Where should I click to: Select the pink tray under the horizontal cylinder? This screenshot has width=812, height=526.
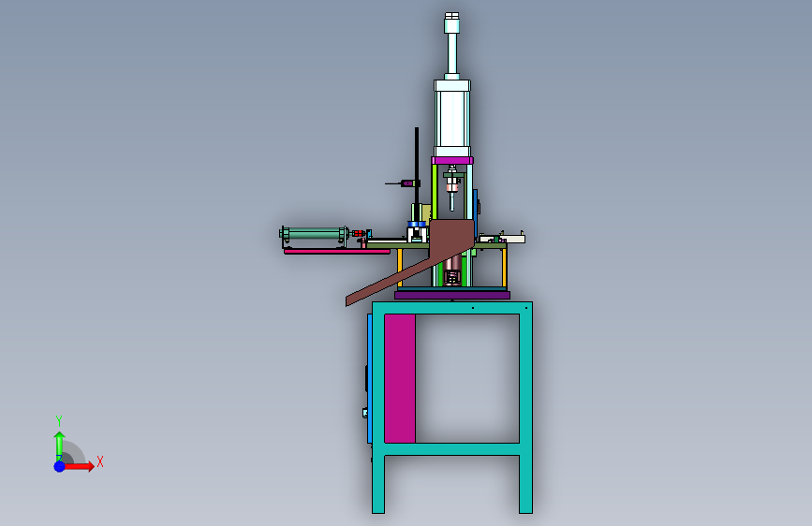tap(337, 252)
